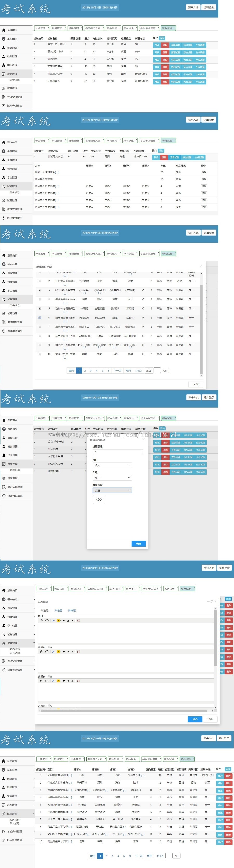Open font size menu in 题目 editor toolbar
The height and width of the screenshot is (868, 234).
(47, 620)
